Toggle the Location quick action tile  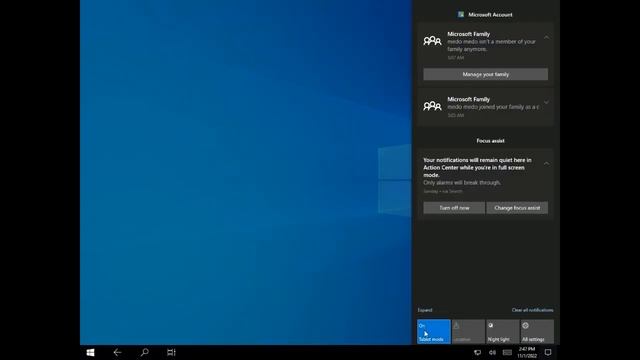[x=468, y=331]
